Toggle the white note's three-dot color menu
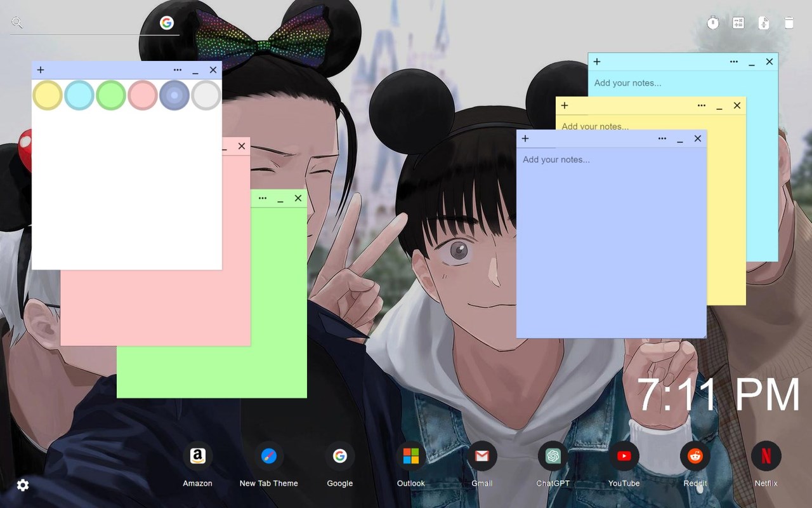 (x=178, y=70)
